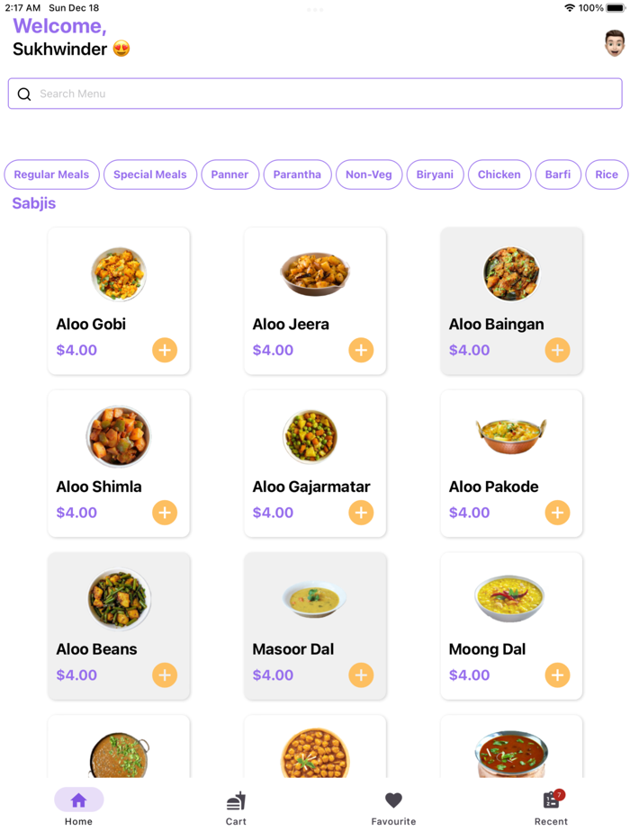The image size is (630, 840).
Task: Select the Regular Meals filter chip
Action: pyautogui.click(x=51, y=174)
